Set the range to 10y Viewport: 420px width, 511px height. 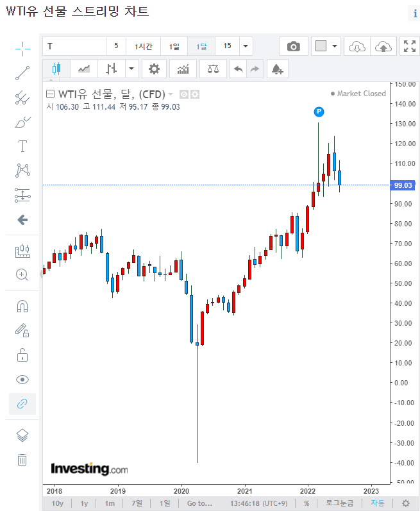(x=58, y=503)
